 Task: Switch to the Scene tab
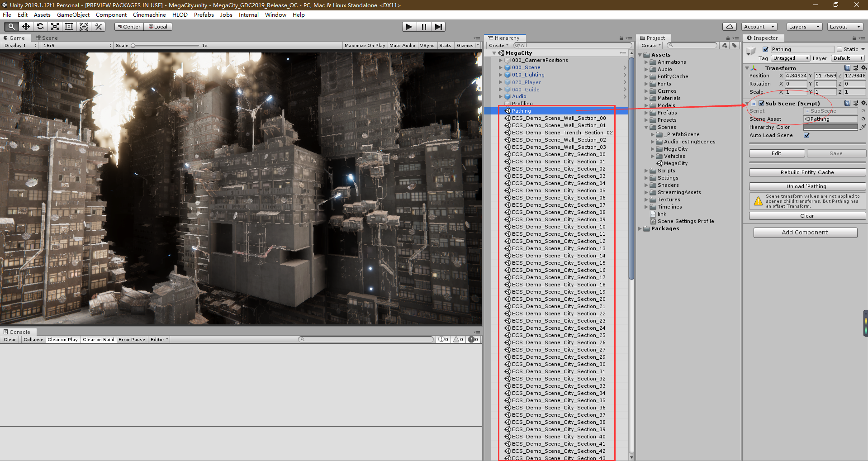click(47, 38)
